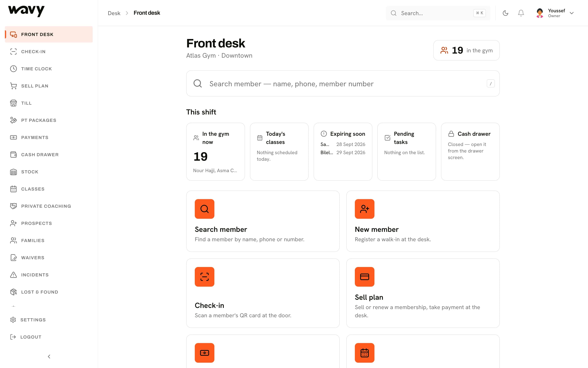Open the Sell plan action card

[423, 293]
